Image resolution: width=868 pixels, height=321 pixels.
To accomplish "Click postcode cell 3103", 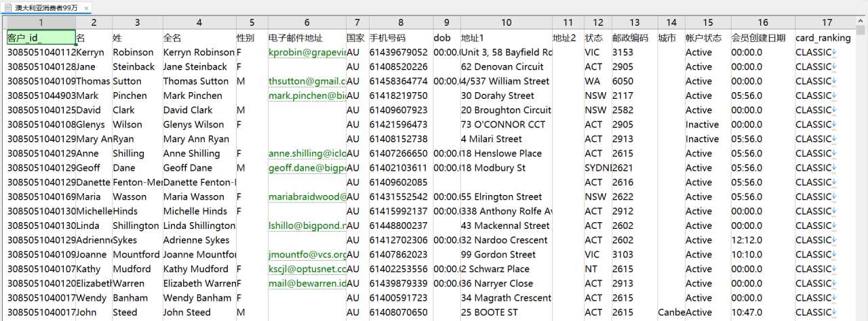I will [634, 255].
